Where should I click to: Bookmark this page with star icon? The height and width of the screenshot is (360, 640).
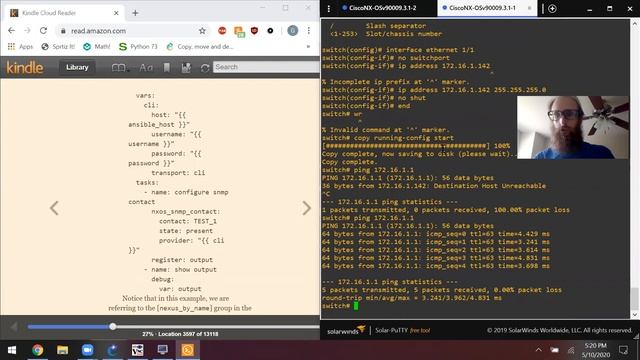point(202,31)
